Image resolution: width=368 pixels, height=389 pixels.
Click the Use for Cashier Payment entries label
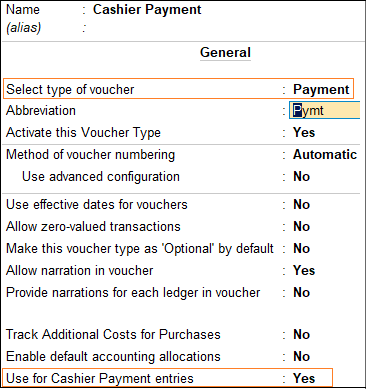click(100, 379)
